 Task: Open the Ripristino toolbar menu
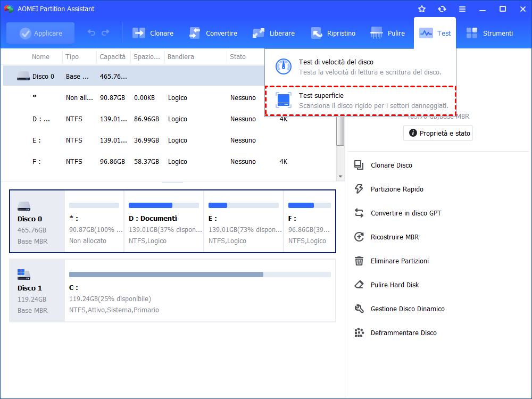(333, 33)
